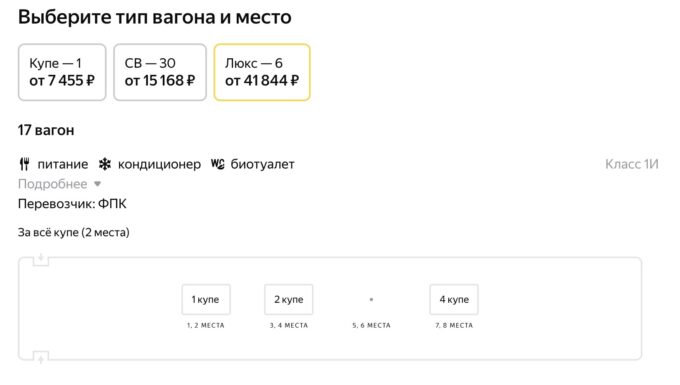Pick the 2 купе compartment
The image size is (680, 385).
[288, 299]
